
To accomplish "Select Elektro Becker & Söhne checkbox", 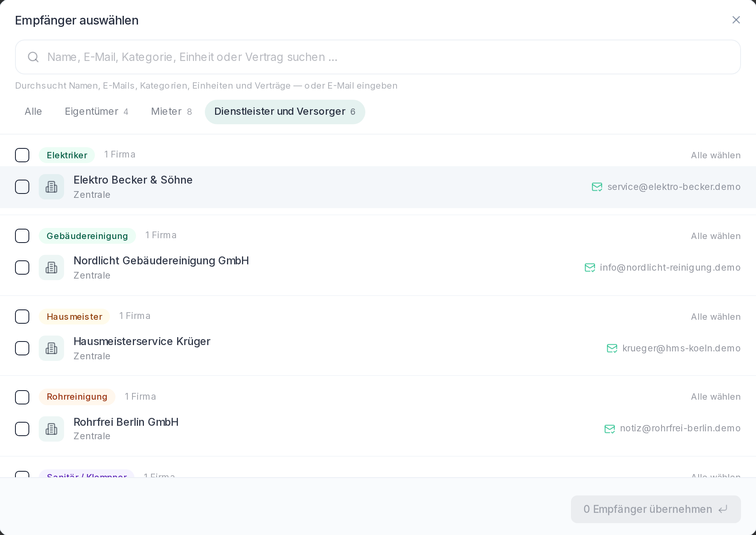I will (x=22, y=187).
